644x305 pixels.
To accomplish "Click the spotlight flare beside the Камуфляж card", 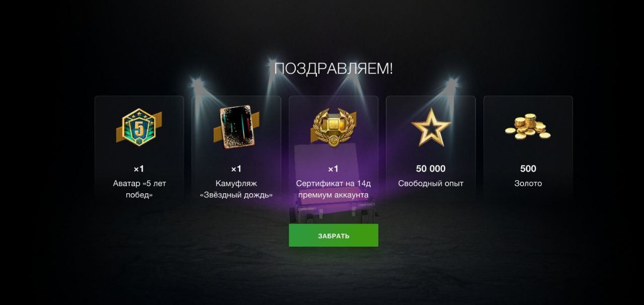I will click(x=199, y=86).
